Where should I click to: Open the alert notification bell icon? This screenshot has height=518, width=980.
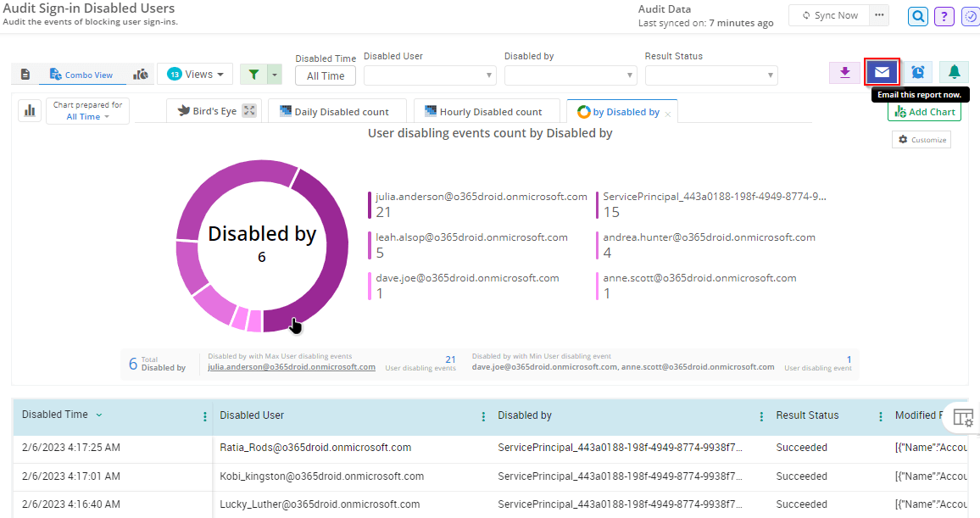coord(953,73)
